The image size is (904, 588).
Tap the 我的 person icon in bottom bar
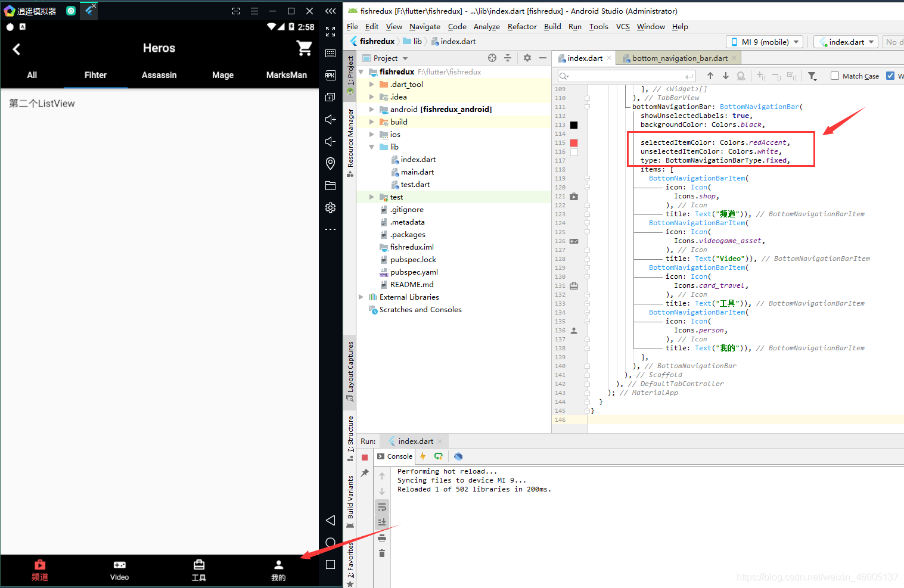[278, 564]
